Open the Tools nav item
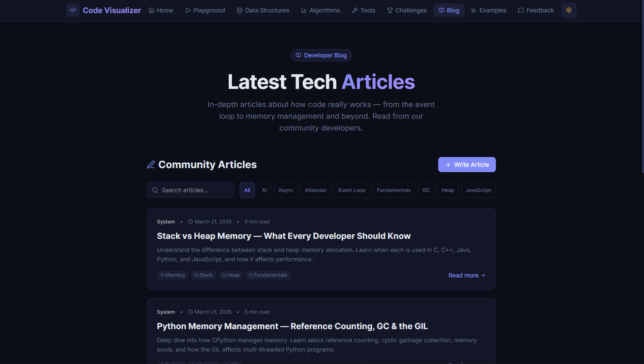Image resolution: width=644 pixels, height=364 pixels. click(x=364, y=10)
